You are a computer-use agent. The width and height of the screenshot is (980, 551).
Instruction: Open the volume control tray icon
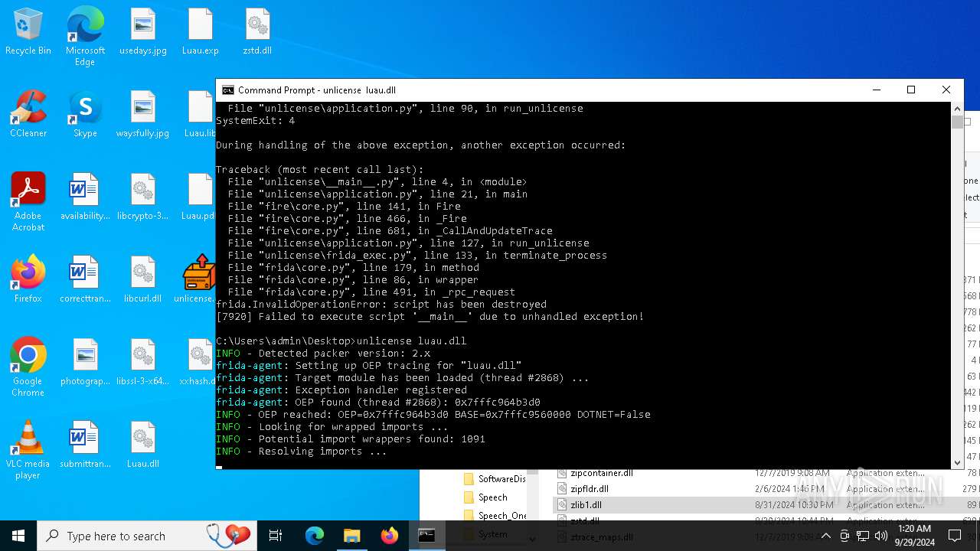(881, 536)
